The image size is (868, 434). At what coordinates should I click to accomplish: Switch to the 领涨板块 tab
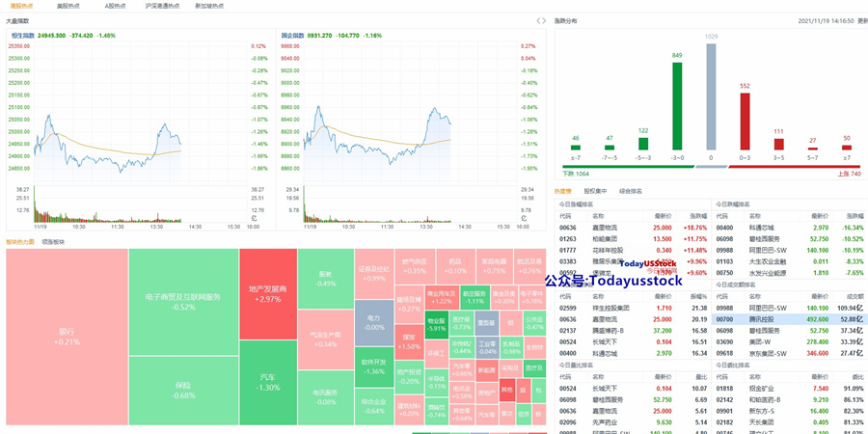click(53, 242)
